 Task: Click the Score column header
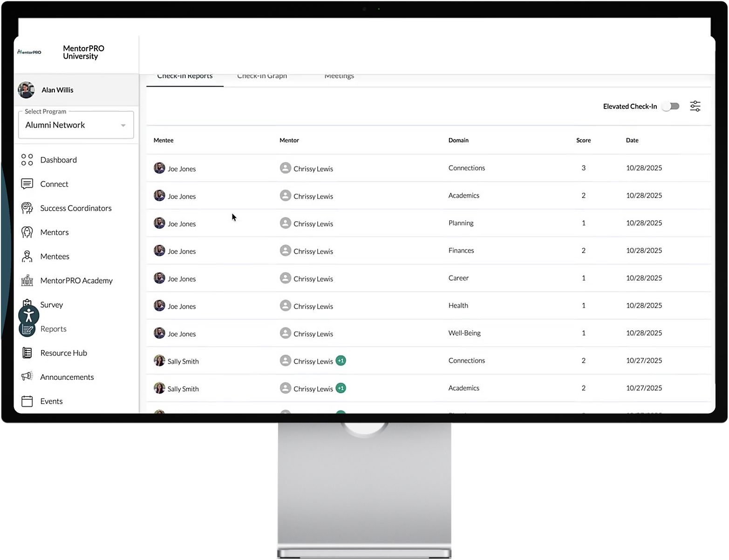583,140
